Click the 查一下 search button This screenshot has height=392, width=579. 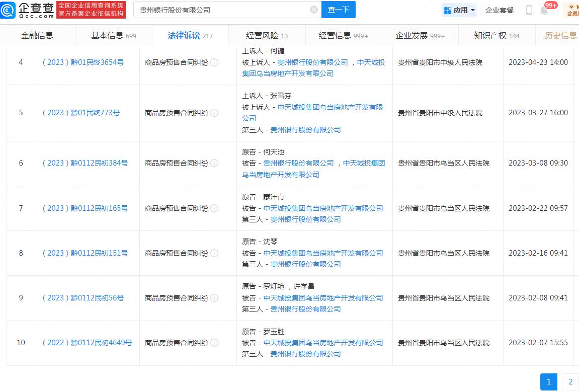pyautogui.click(x=338, y=10)
